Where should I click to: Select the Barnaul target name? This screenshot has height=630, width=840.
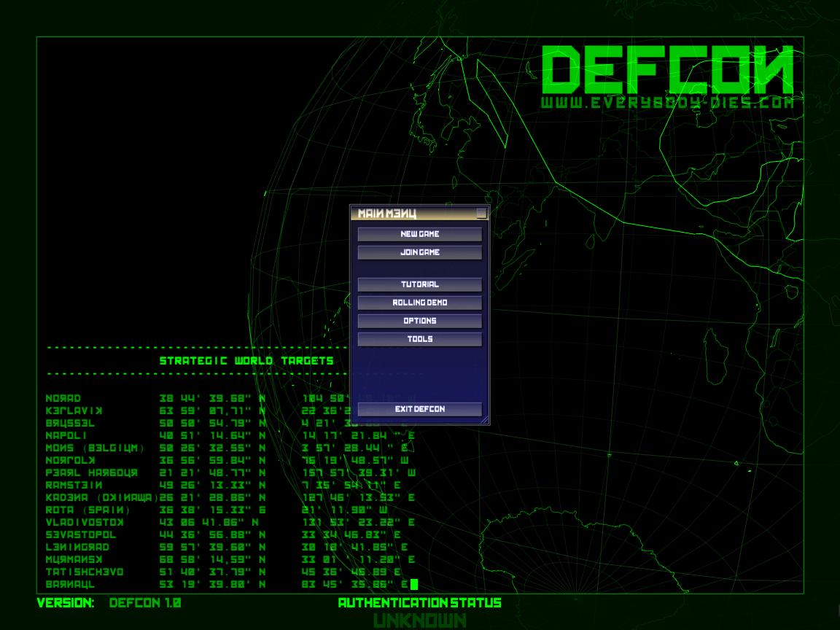(x=70, y=585)
